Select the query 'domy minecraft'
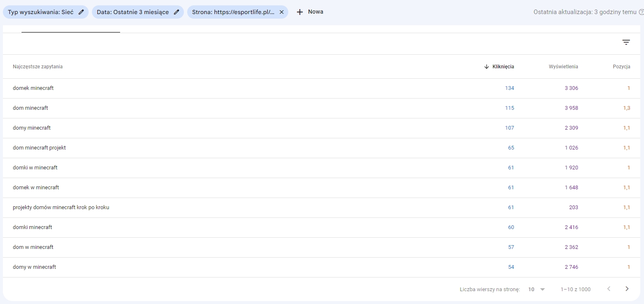644x304 pixels. pos(31,128)
